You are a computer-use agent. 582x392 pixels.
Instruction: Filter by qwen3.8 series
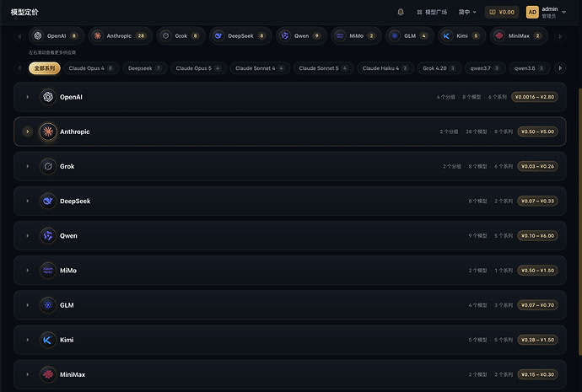tap(529, 68)
